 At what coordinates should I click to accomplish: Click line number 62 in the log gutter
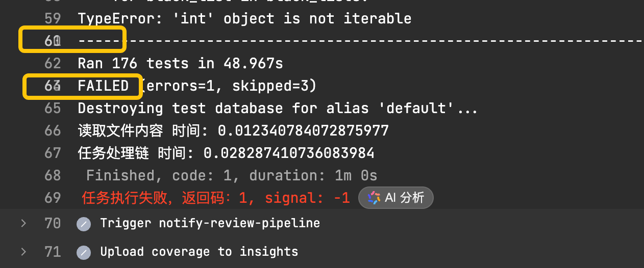coord(53,63)
